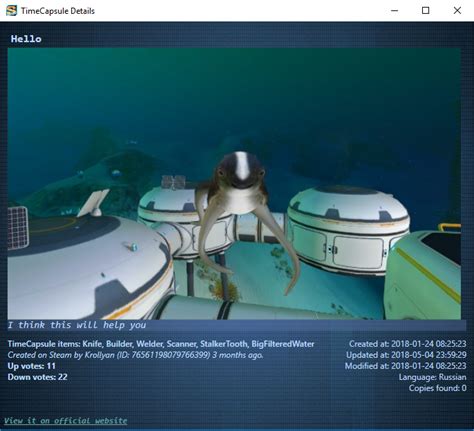Click the "Up votes: 11" label

tap(32, 366)
